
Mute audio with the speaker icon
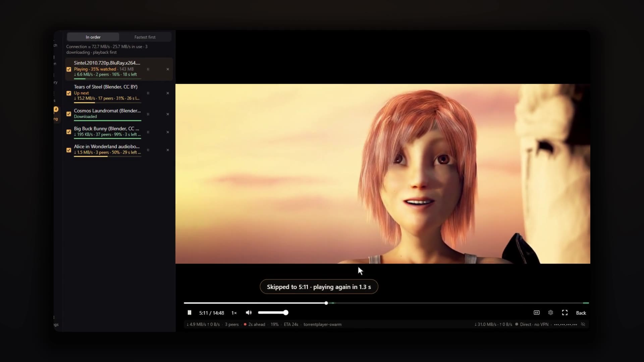point(249,313)
